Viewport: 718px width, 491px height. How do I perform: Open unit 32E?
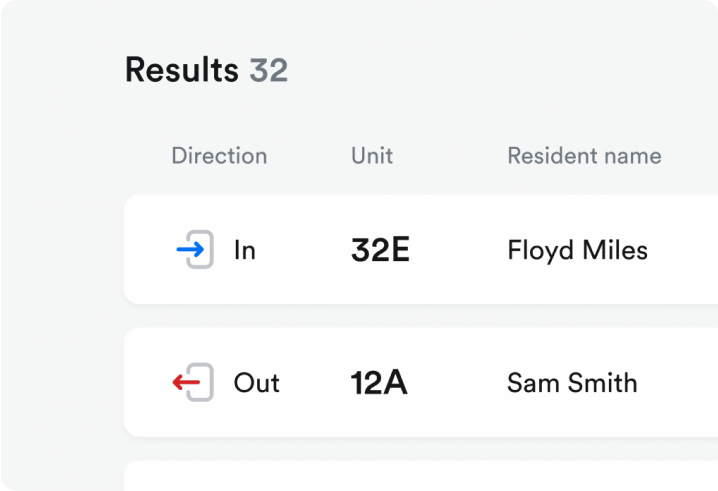pos(380,250)
